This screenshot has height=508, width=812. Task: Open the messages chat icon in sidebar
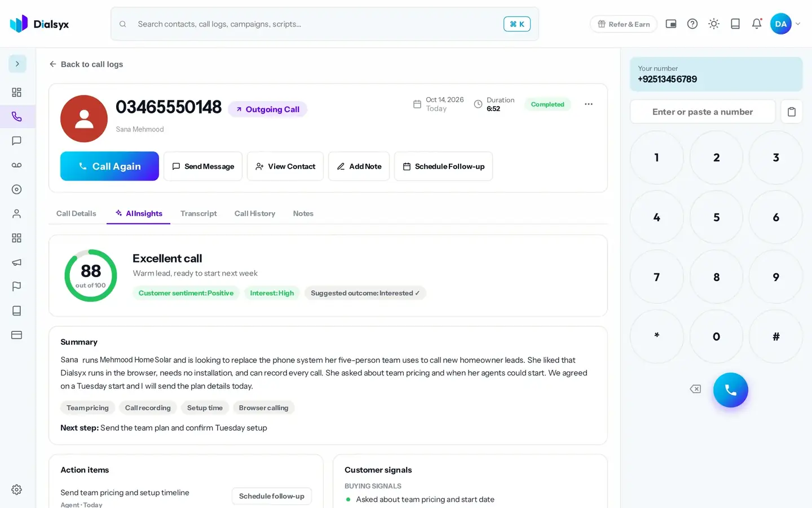(x=17, y=141)
